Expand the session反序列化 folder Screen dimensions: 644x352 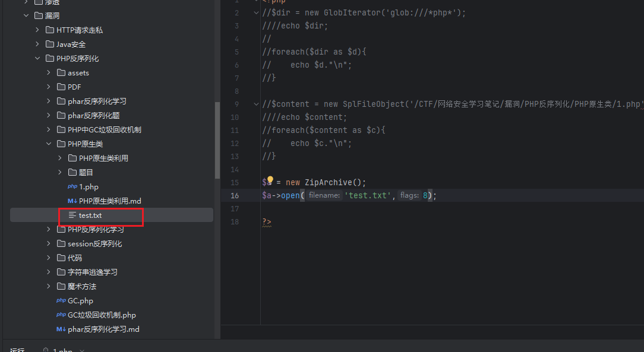click(x=49, y=244)
